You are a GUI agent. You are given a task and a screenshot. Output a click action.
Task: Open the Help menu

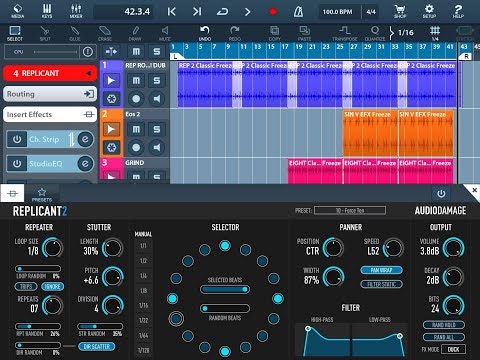click(x=458, y=11)
